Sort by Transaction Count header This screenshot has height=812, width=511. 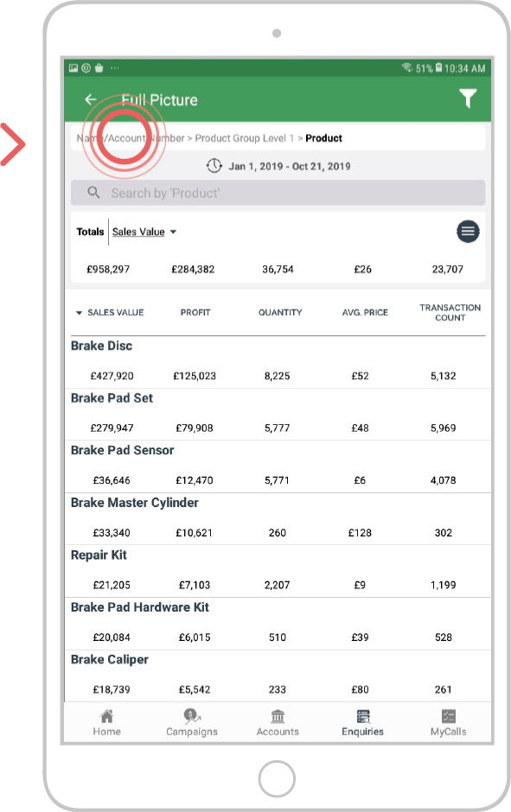click(450, 312)
